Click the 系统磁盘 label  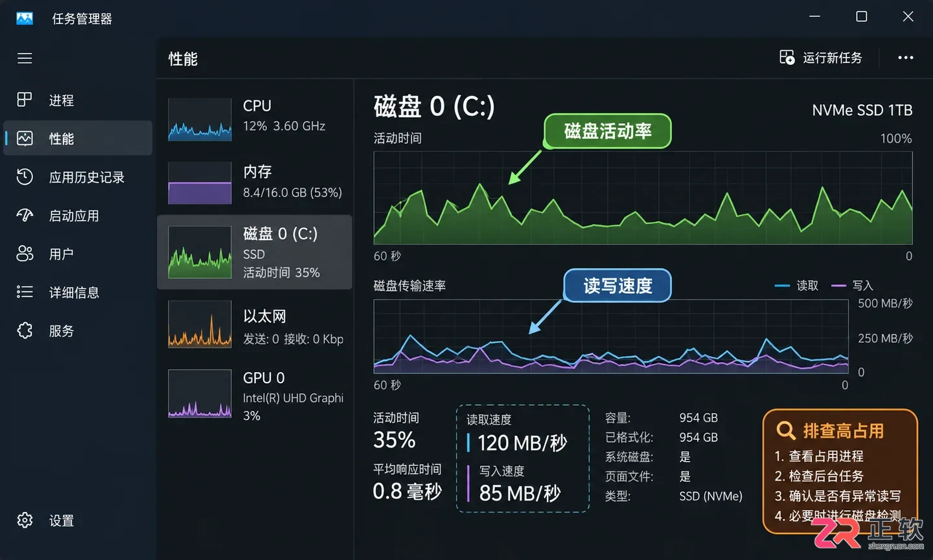coord(628,456)
